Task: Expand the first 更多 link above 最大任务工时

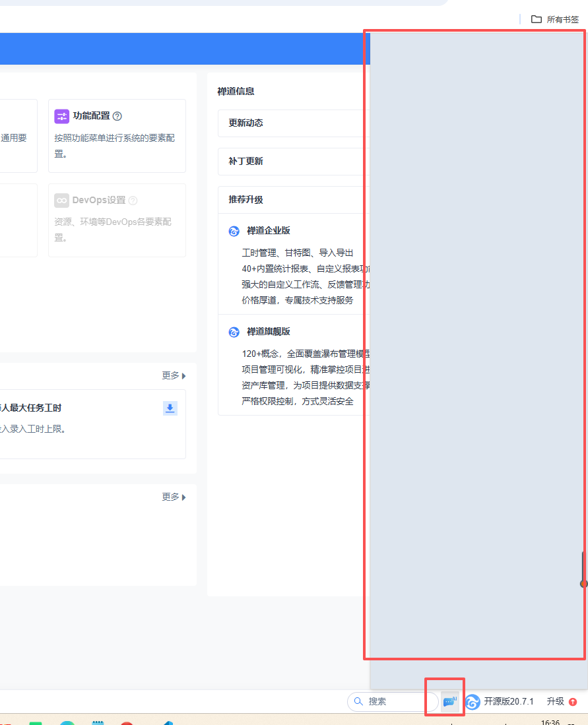Action: pos(174,375)
